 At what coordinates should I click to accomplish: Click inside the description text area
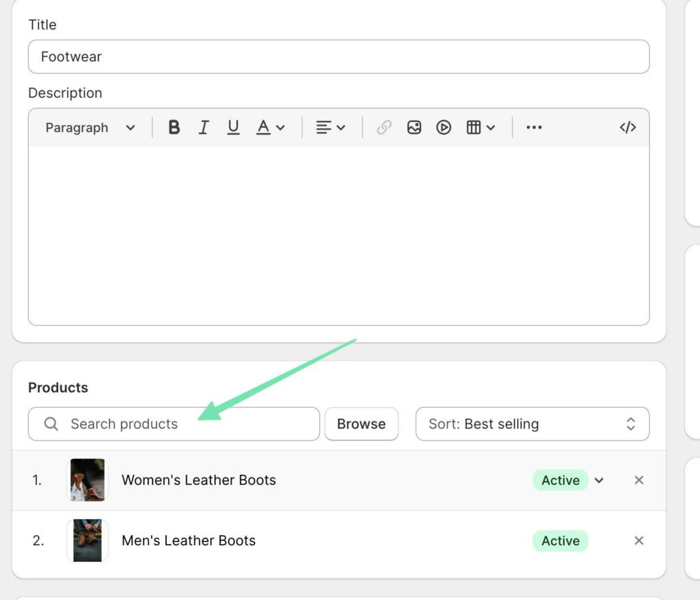point(338,235)
